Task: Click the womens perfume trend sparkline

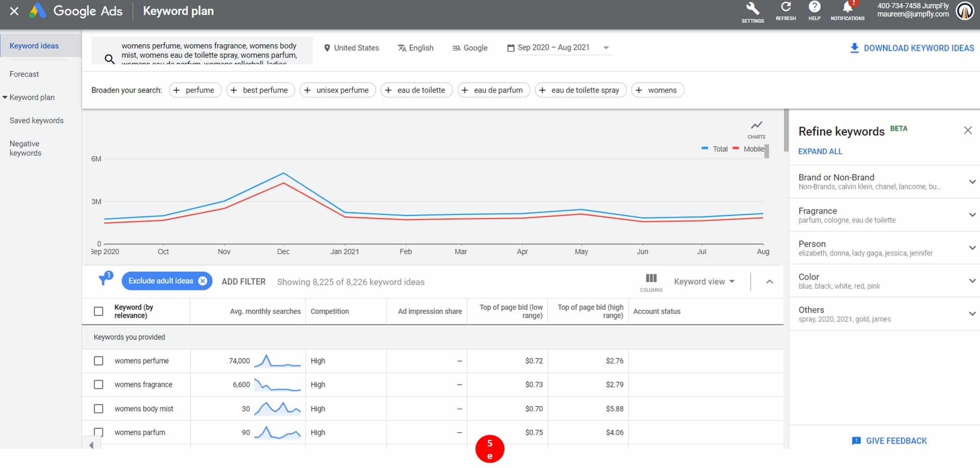Action: (x=277, y=361)
